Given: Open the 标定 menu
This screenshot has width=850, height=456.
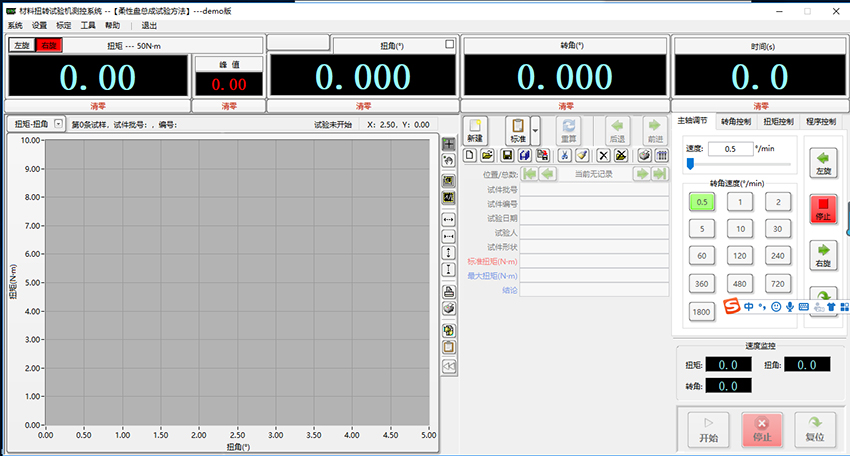Looking at the screenshot, I should 64,25.
